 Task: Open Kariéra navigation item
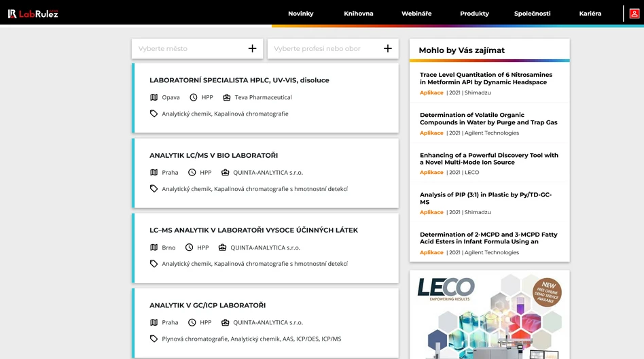pos(590,14)
